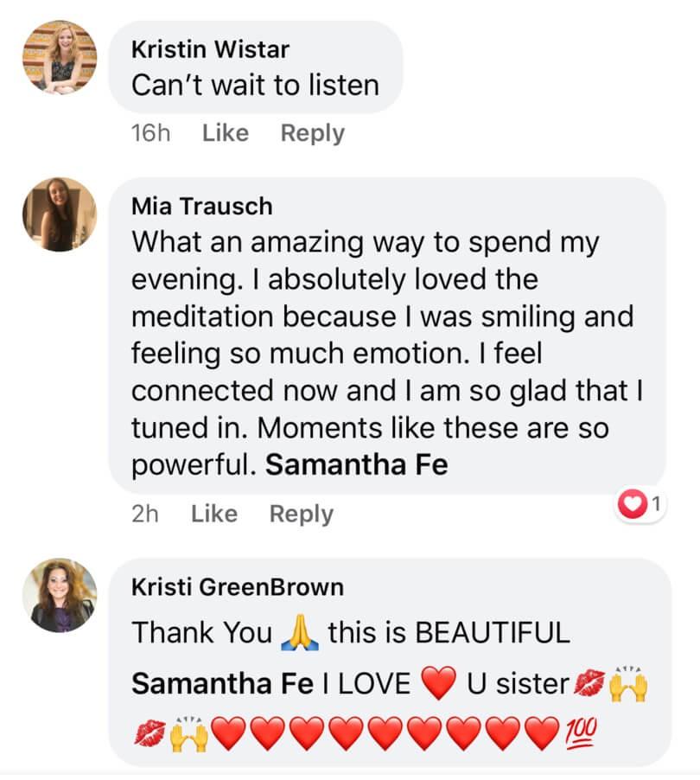Click the kiss lips emoji after sister
The width and height of the screenshot is (700, 780).
(x=589, y=682)
